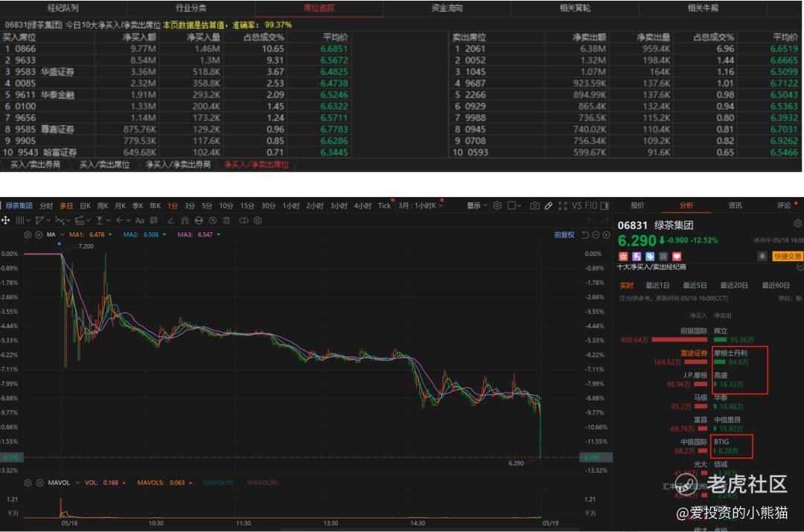This screenshot has height=532, width=804.
Task: Switch to 经纪队列 tab
Action: [63, 7]
